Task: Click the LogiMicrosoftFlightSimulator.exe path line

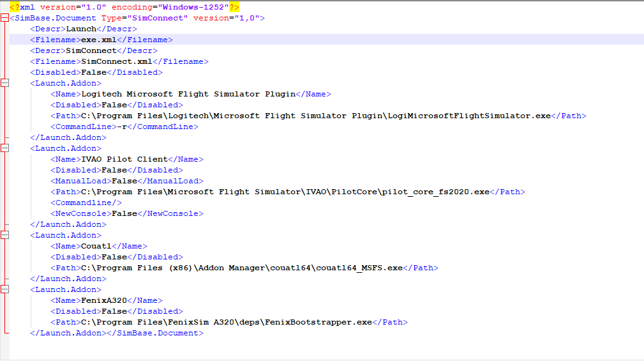Action: [318, 116]
